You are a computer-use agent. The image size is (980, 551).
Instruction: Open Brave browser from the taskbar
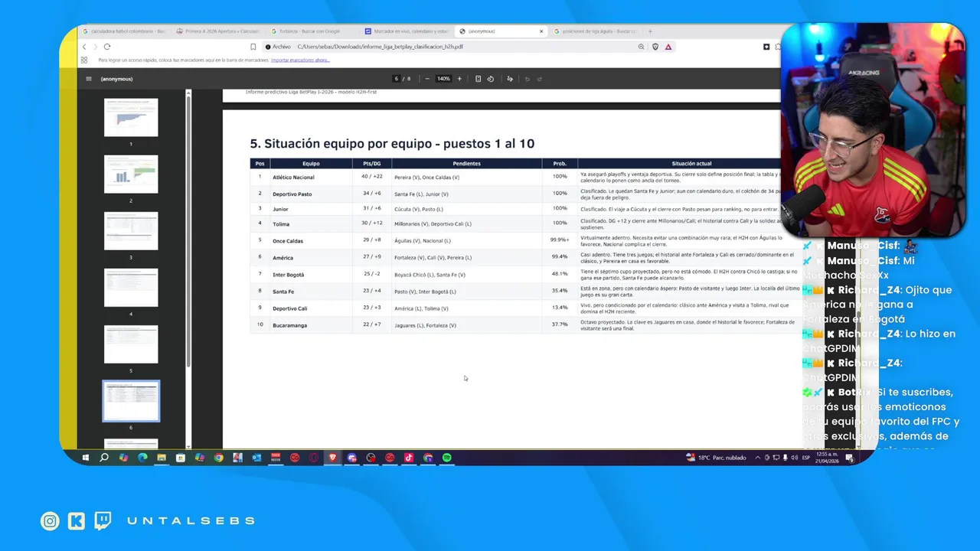[x=333, y=458]
